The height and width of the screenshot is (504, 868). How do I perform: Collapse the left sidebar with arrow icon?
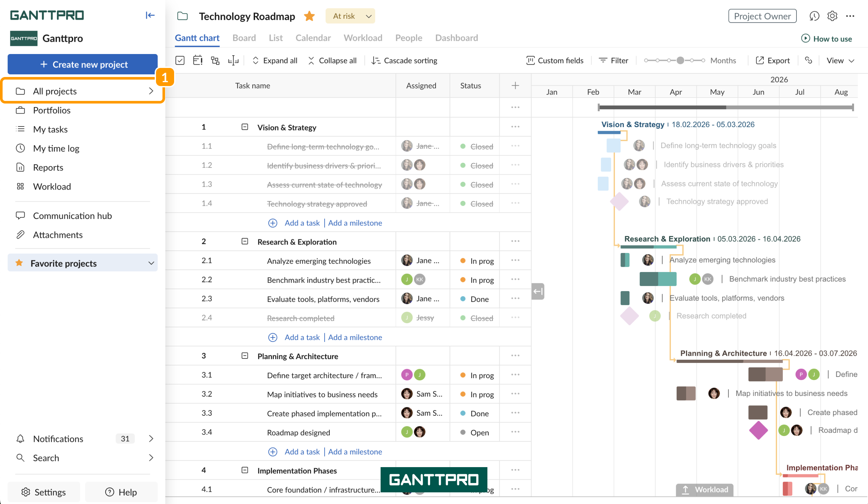[150, 15]
